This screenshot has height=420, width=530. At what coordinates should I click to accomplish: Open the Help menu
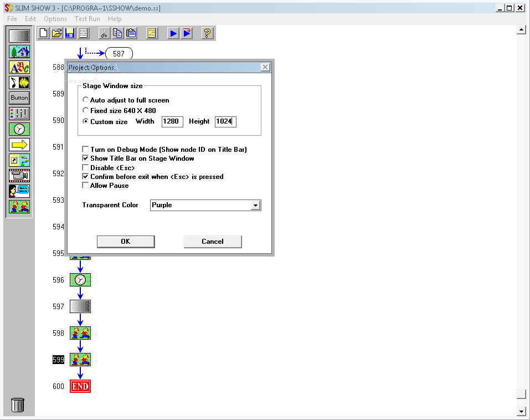click(115, 19)
